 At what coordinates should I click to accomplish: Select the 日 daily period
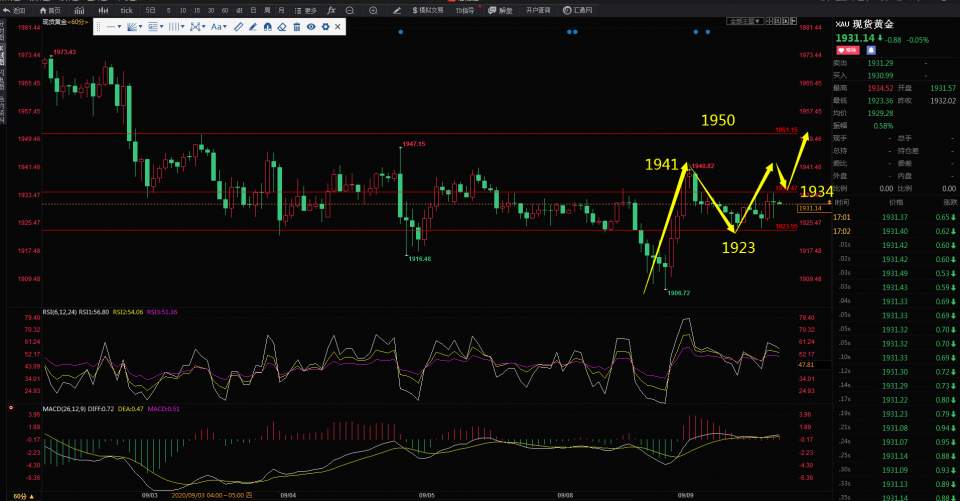(x=253, y=10)
